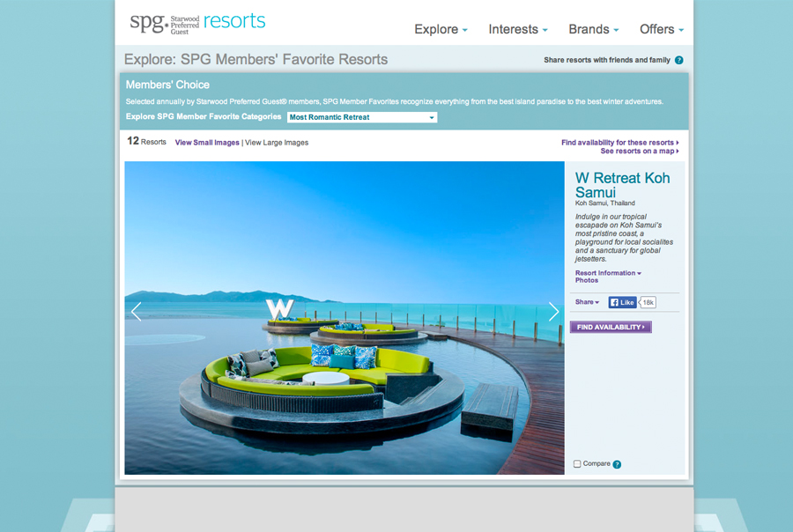
Task: Open the Photos link
Action: pyautogui.click(x=587, y=281)
